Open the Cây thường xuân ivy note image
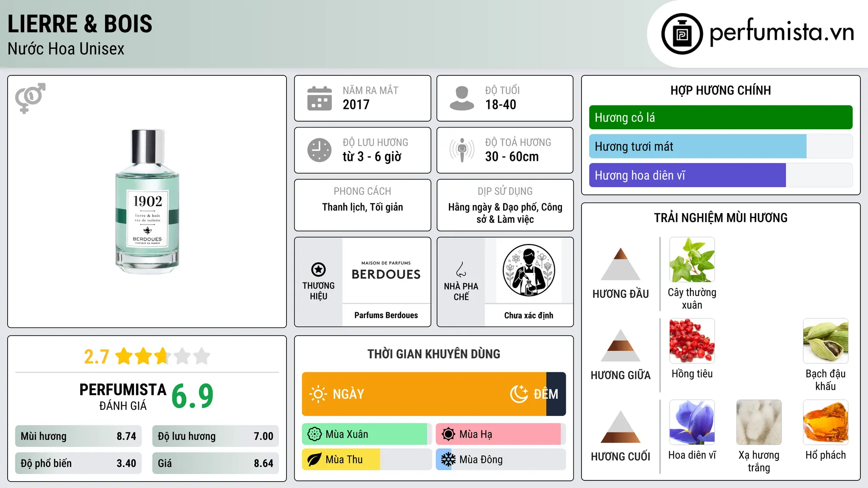 click(x=692, y=260)
